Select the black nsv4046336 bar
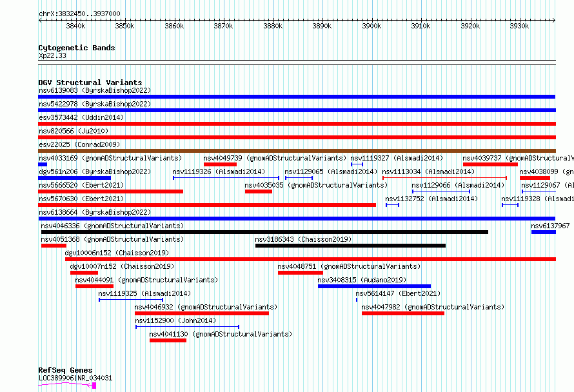The image size is (574, 392). [264, 232]
